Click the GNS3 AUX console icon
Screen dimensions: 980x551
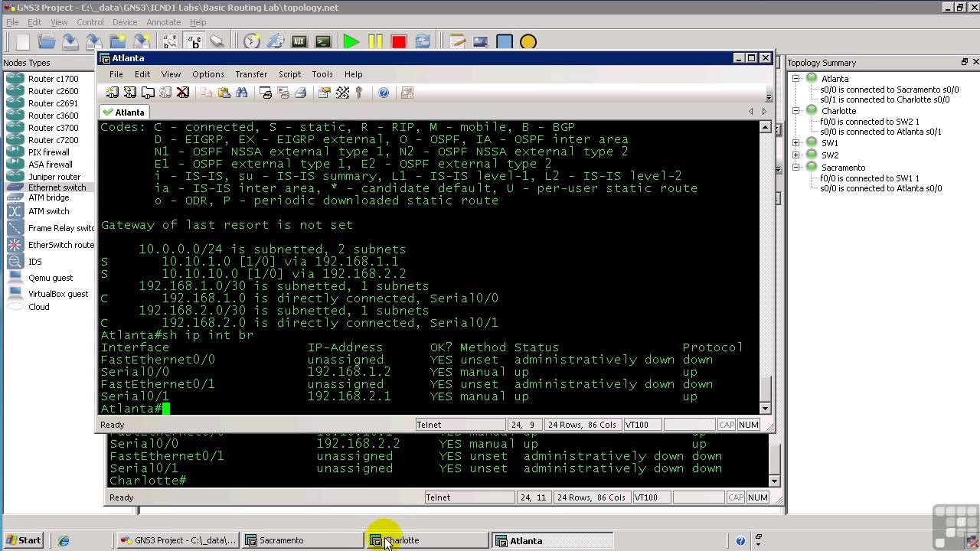pyautogui.click(x=299, y=41)
